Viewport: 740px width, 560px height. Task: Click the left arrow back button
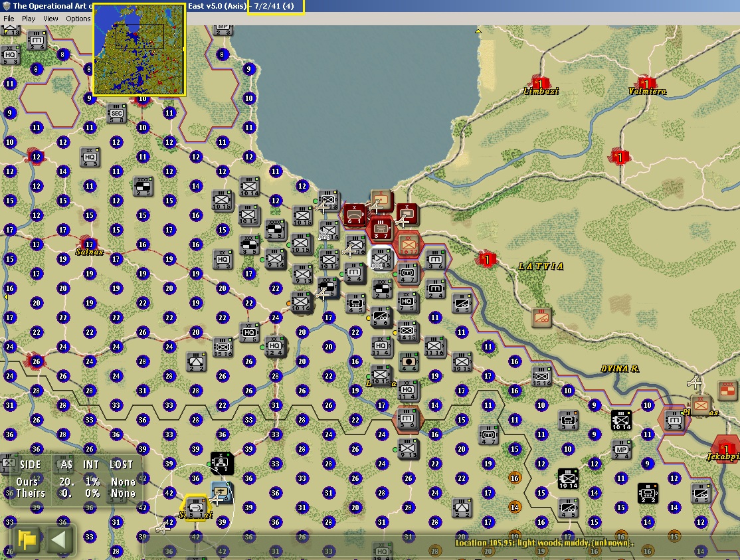(59, 539)
